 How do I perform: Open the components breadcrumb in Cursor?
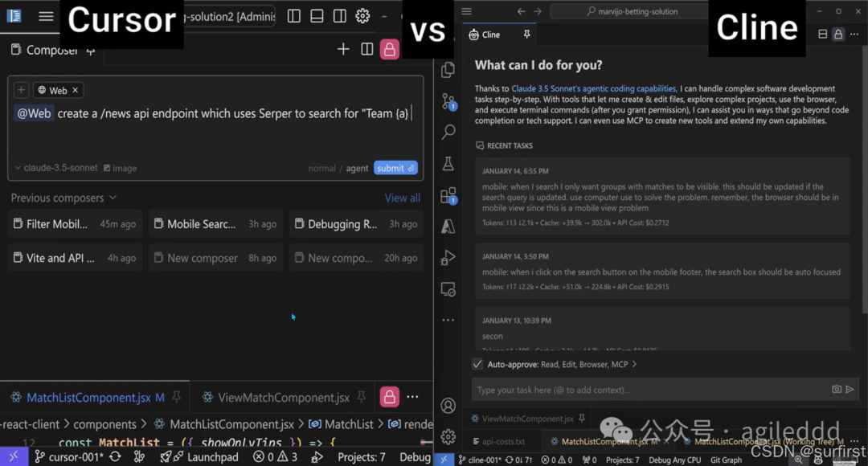coord(104,424)
